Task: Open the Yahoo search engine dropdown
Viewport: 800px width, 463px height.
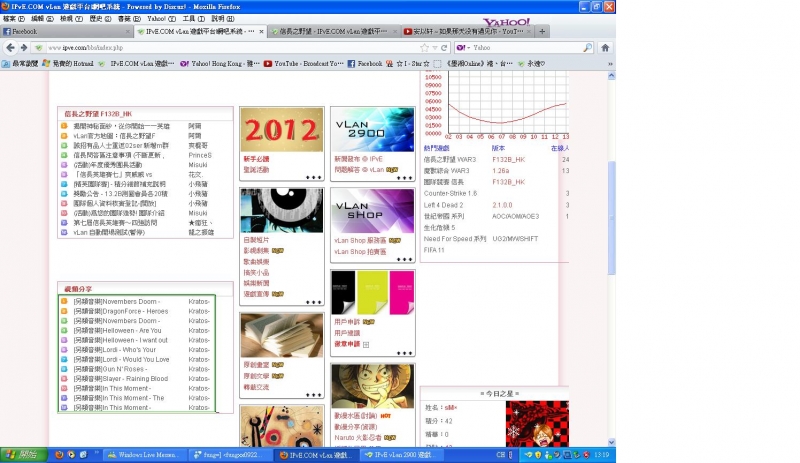Action: coord(463,47)
